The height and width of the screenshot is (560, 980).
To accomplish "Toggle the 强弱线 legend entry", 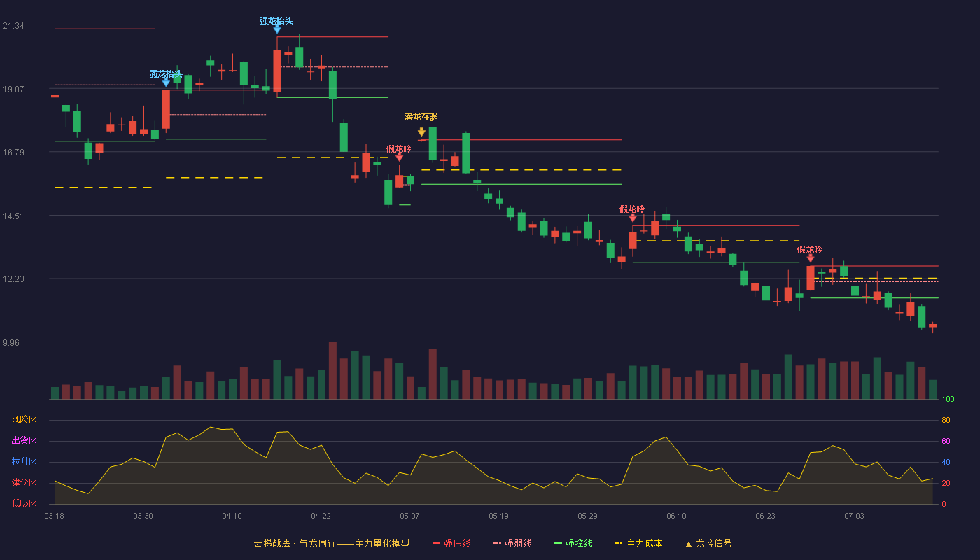I will [x=512, y=543].
